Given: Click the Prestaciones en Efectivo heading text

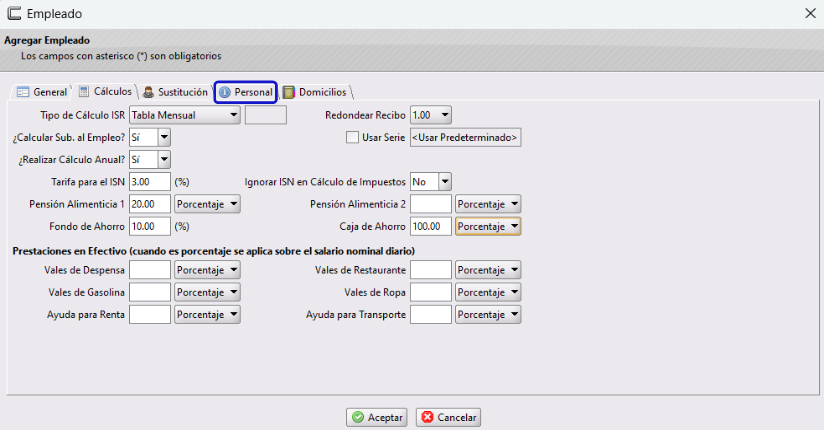Looking at the screenshot, I should tap(213, 251).
